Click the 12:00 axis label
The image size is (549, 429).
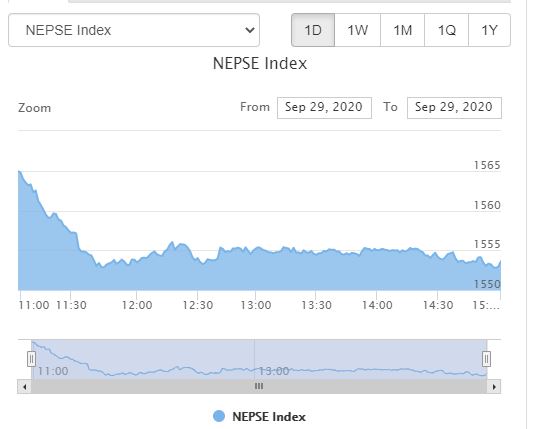(137, 305)
